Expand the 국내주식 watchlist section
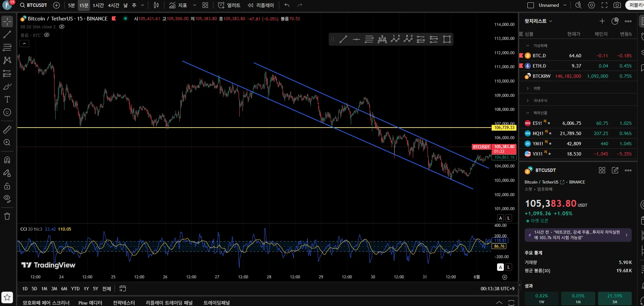 [x=528, y=101]
